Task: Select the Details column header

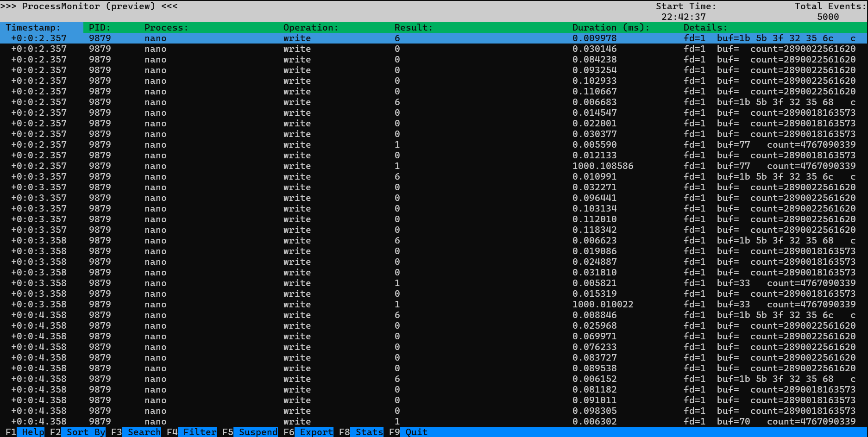Action: (705, 28)
